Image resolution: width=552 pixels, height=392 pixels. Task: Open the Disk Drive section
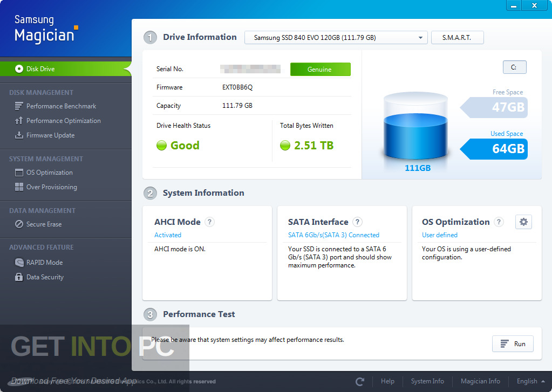click(66, 68)
